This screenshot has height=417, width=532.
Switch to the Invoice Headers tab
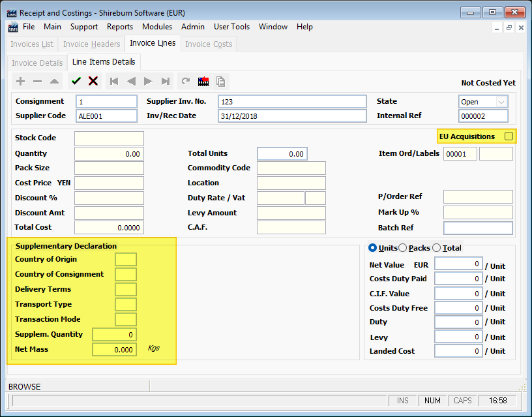[x=91, y=44]
